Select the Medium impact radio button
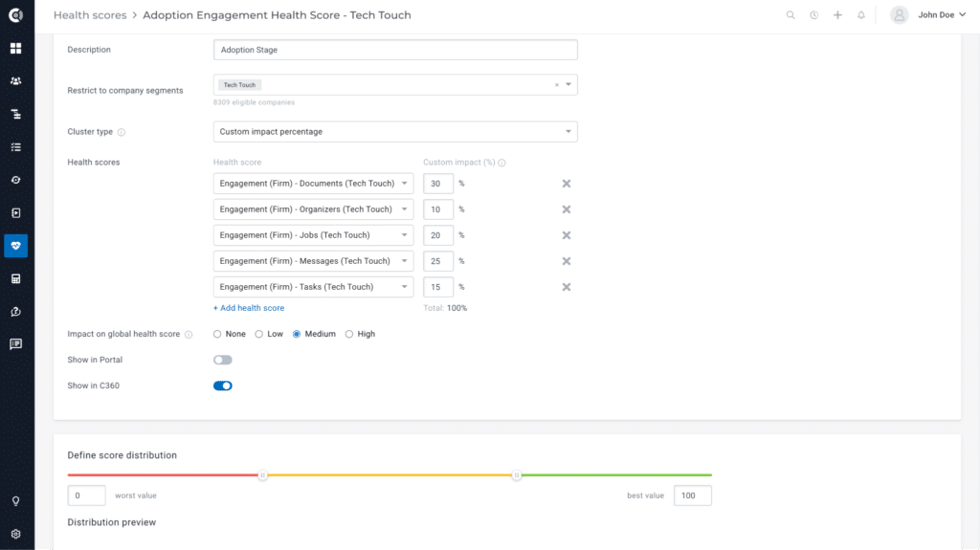 297,335
